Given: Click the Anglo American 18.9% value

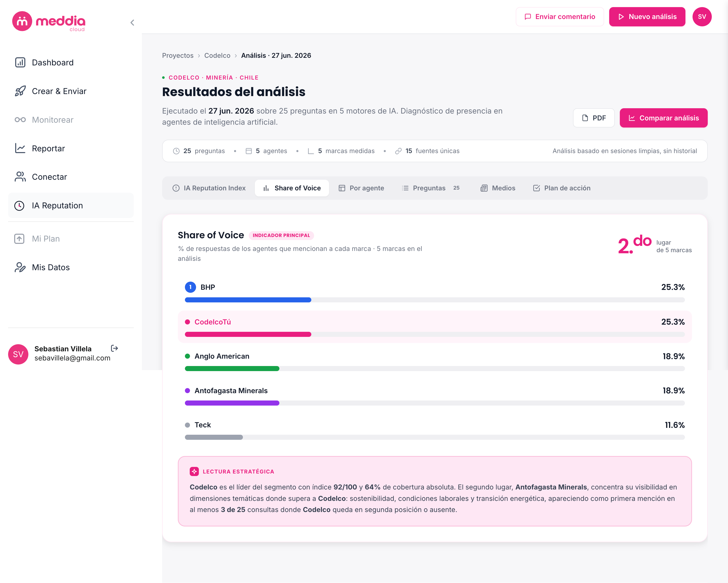Looking at the screenshot, I should click(x=673, y=356).
